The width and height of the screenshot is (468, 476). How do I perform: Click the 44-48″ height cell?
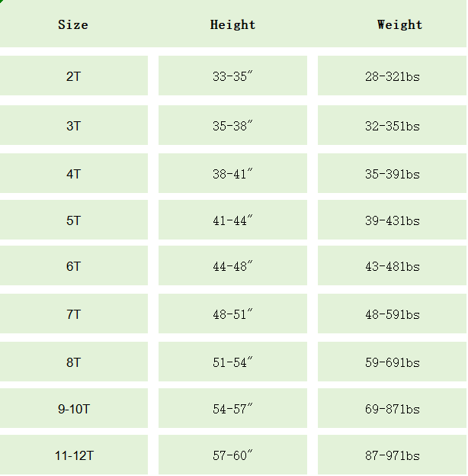[232, 267]
